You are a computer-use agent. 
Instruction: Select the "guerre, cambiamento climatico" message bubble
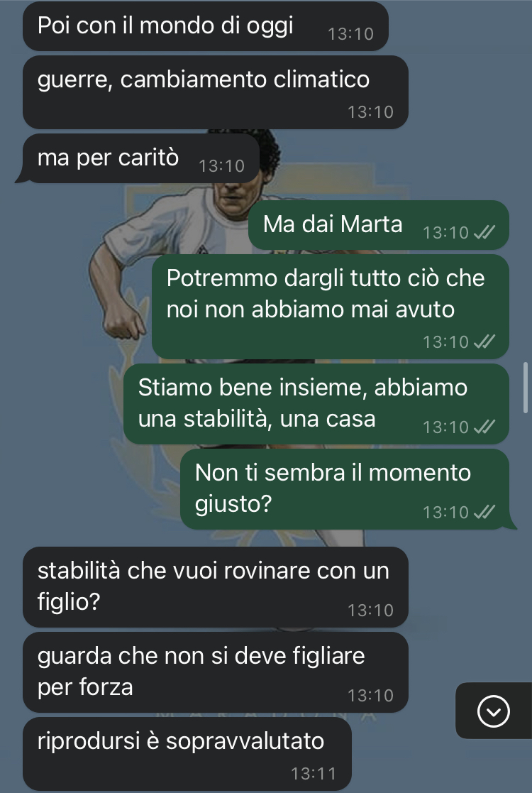coord(215,92)
